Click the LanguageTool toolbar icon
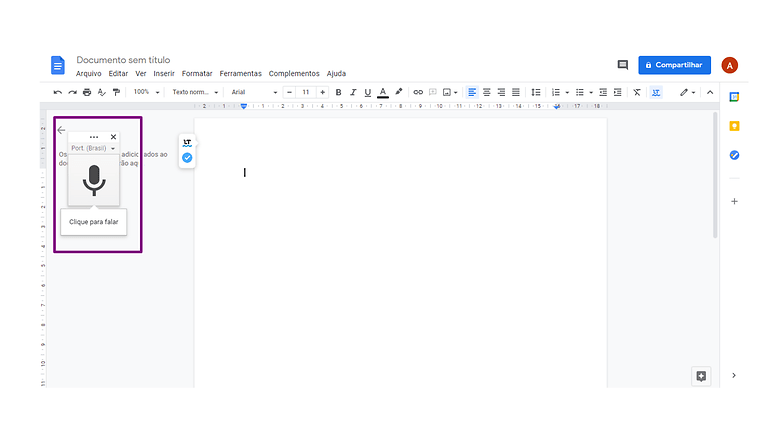The image size is (782, 440). [x=656, y=92]
